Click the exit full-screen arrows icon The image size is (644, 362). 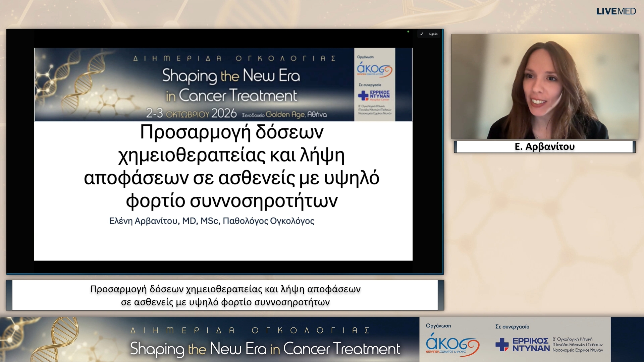[422, 34]
